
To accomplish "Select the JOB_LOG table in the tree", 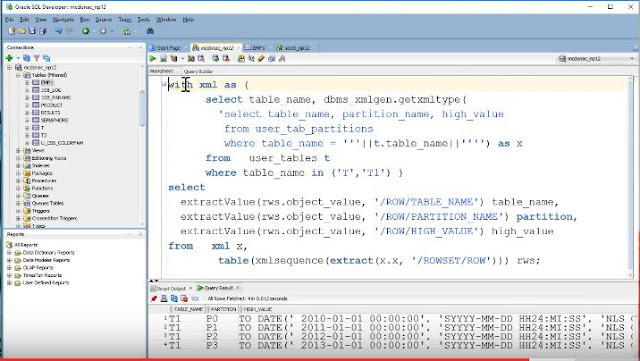I will 51,90.
